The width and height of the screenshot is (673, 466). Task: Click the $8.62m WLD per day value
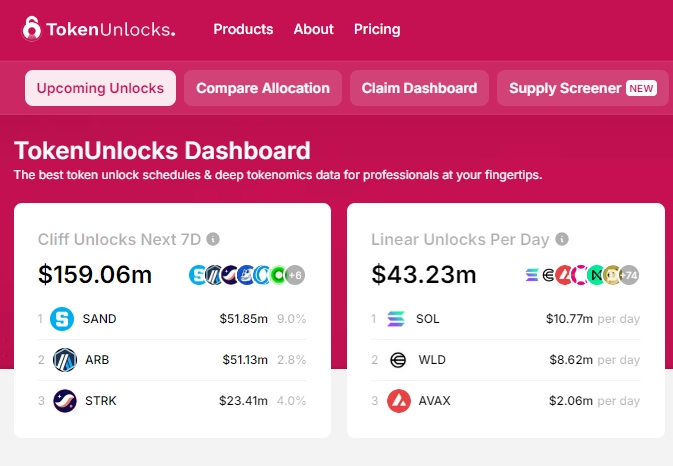coord(571,360)
